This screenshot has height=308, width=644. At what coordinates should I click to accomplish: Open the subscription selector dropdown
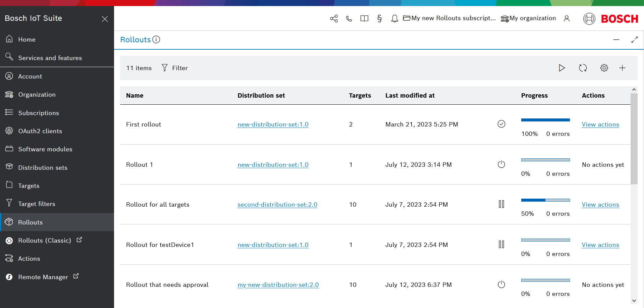(x=449, y=18)
